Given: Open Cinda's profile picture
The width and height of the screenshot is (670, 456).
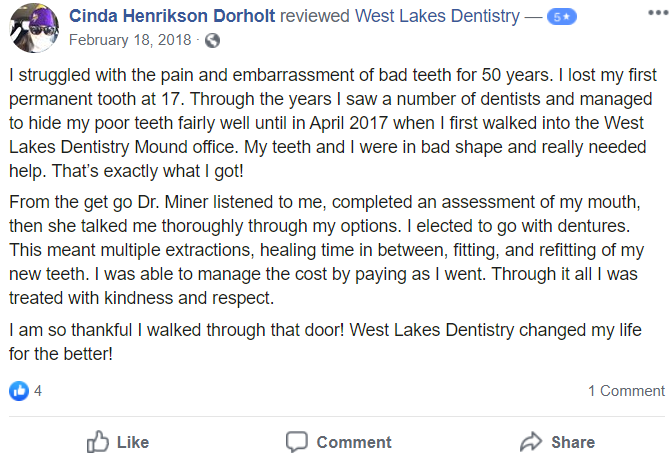Looking at the screenshot, I should tap(30, 28).
